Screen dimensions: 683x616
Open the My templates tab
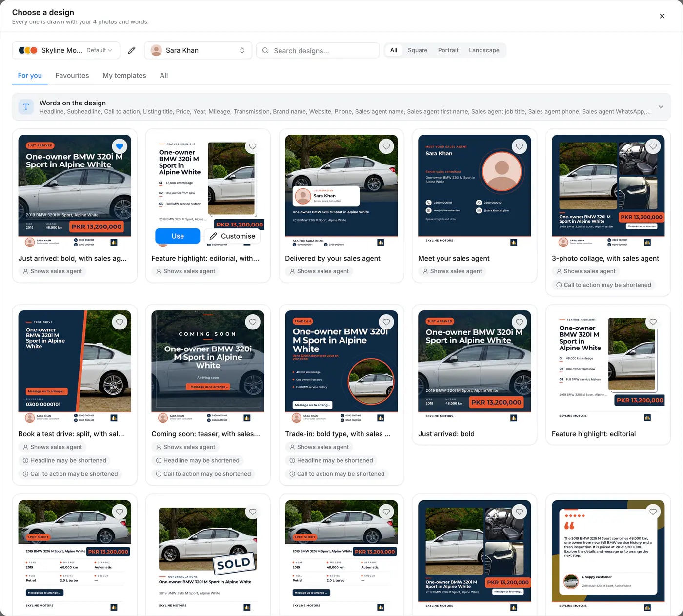124,76
